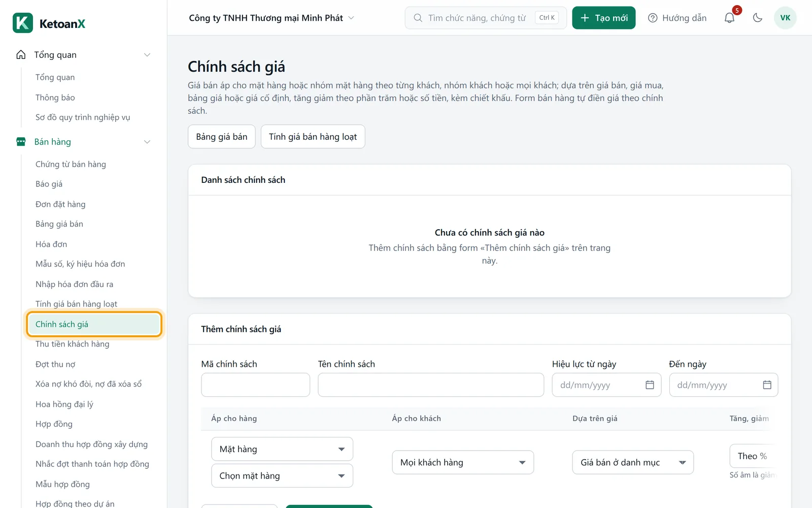
Task: Focus the search box Tìm chức năng
Action: coord(486,18)
